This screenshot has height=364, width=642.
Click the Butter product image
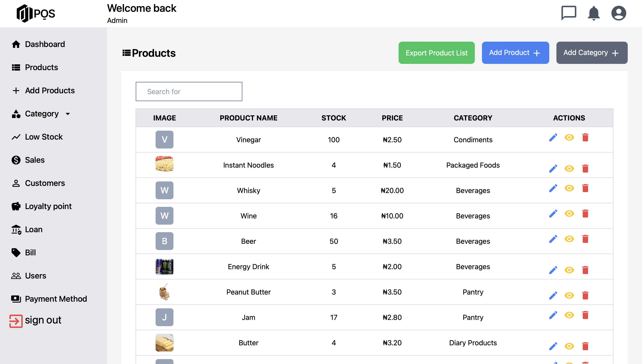(165, 343)
